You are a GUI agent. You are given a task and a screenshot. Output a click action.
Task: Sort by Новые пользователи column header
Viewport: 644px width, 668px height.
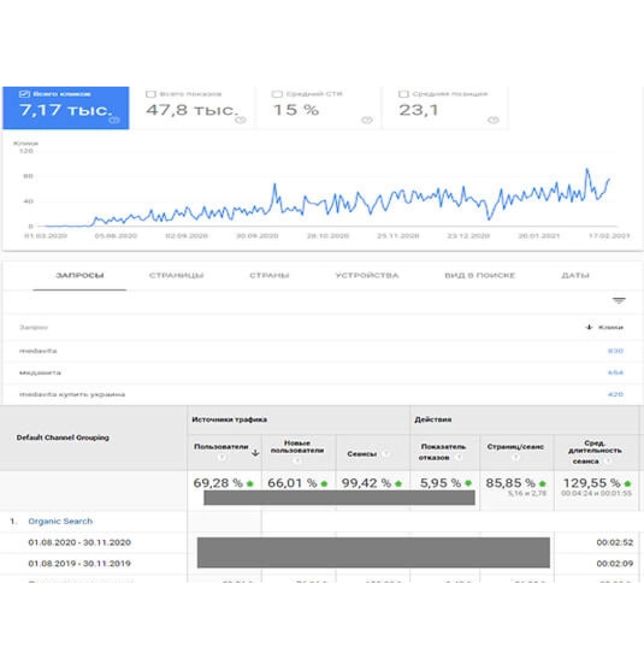coord(297,447)
